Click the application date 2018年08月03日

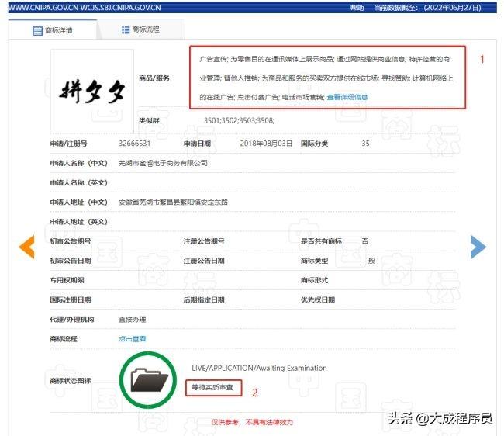coord(266,144)
